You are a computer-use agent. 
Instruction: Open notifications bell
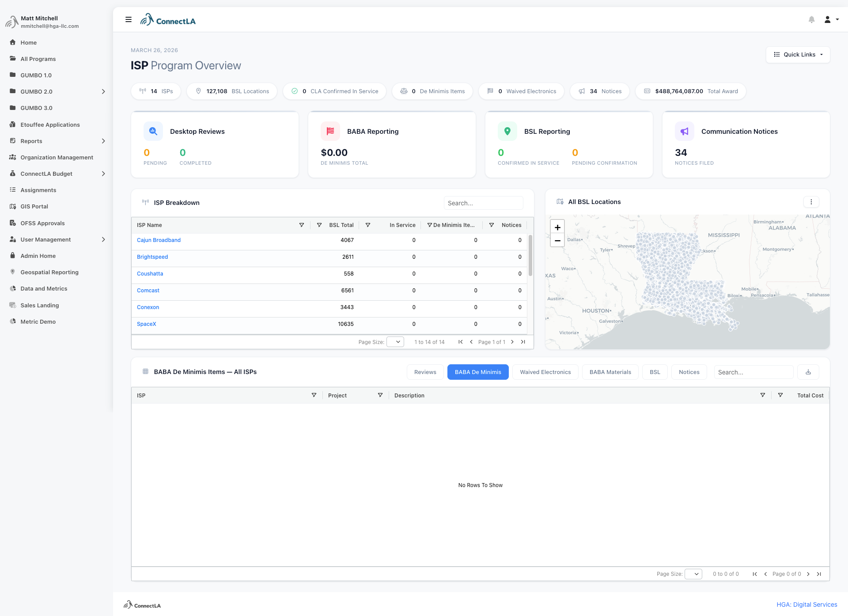coord(811,19)
